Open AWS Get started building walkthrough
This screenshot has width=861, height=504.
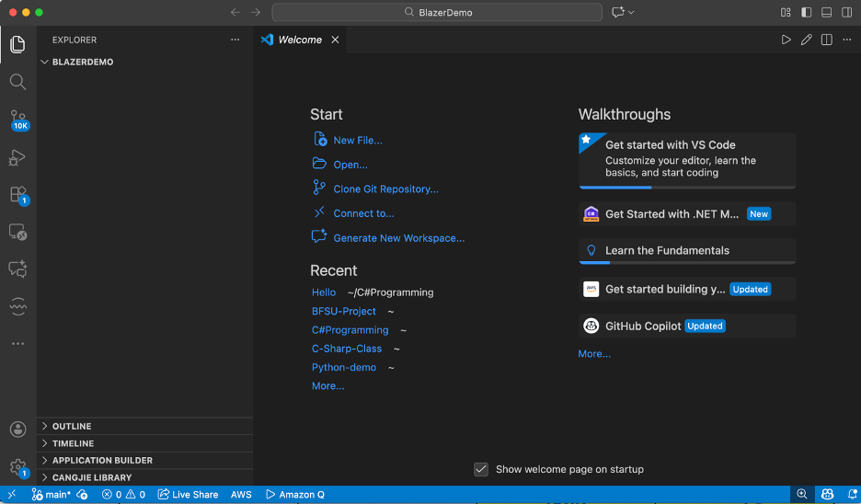tap(687, 289)
